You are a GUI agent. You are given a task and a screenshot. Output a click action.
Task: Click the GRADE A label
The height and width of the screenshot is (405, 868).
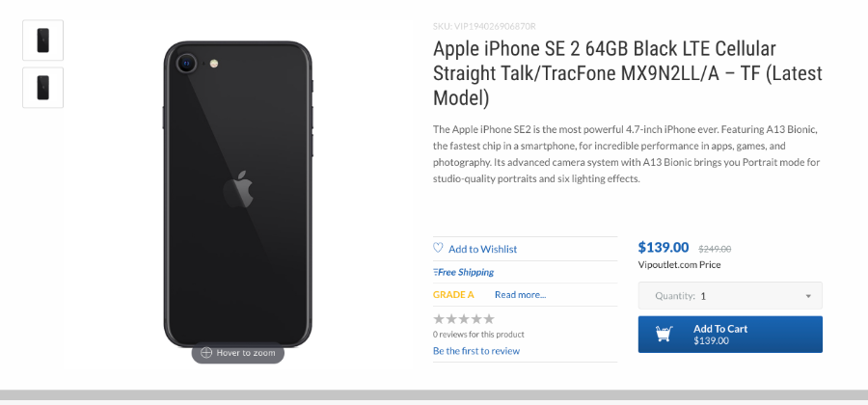click(x=453, y=294)
